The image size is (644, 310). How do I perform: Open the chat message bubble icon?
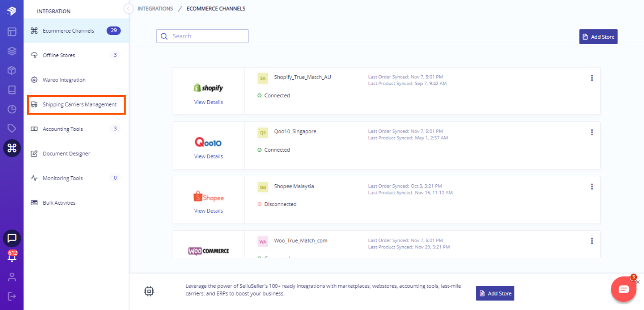pos(12,238)
